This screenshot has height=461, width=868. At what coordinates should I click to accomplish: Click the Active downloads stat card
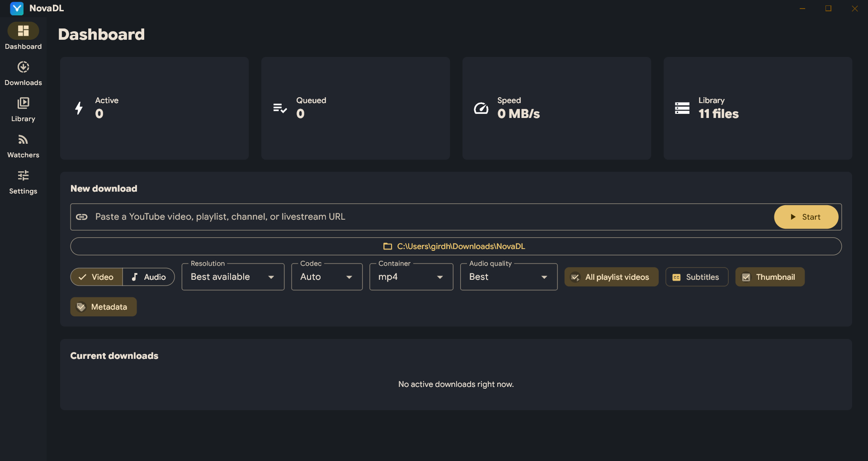pos(154,108)
